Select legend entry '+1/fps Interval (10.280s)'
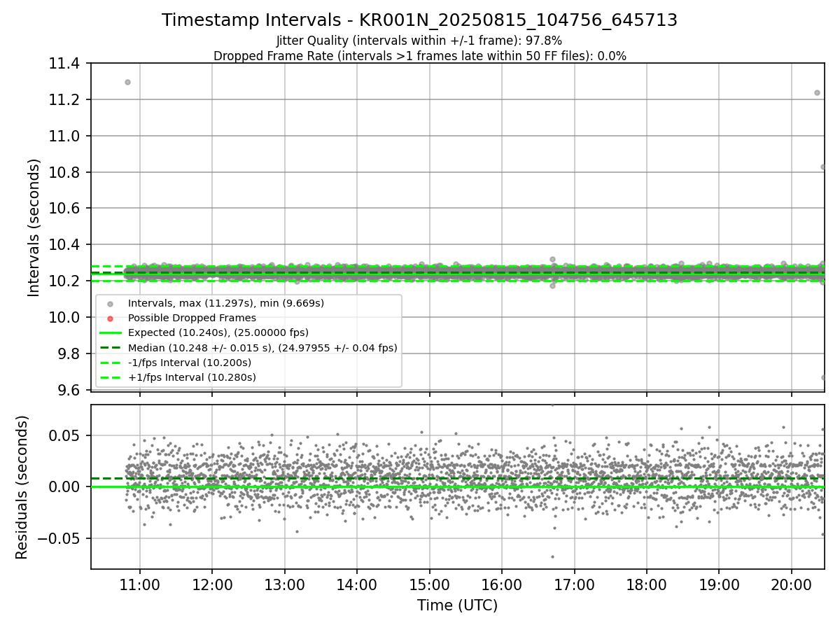Image resolution: width=840 pixels, height=630 pixels. 192,377
